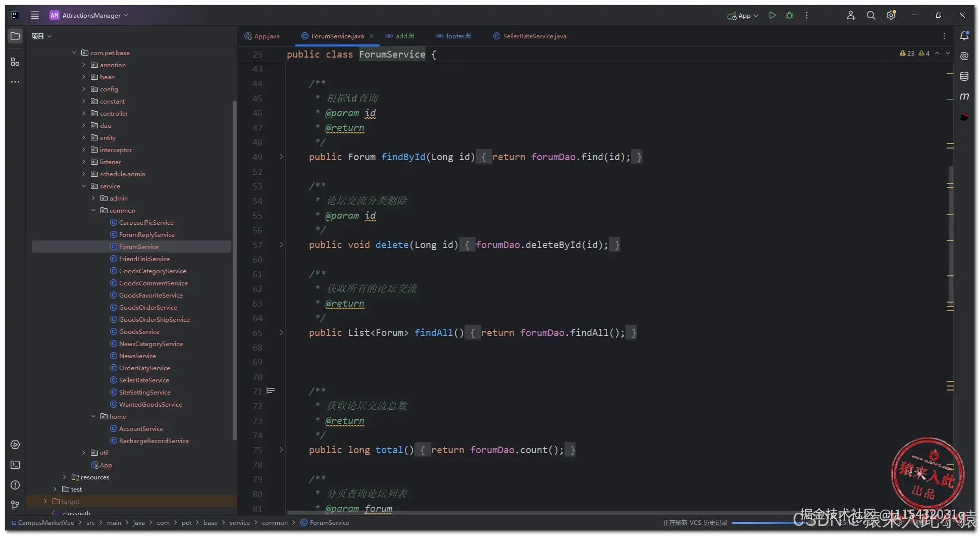Click CampusMarketVue breadcrumb in status bar

coord(43,522)
